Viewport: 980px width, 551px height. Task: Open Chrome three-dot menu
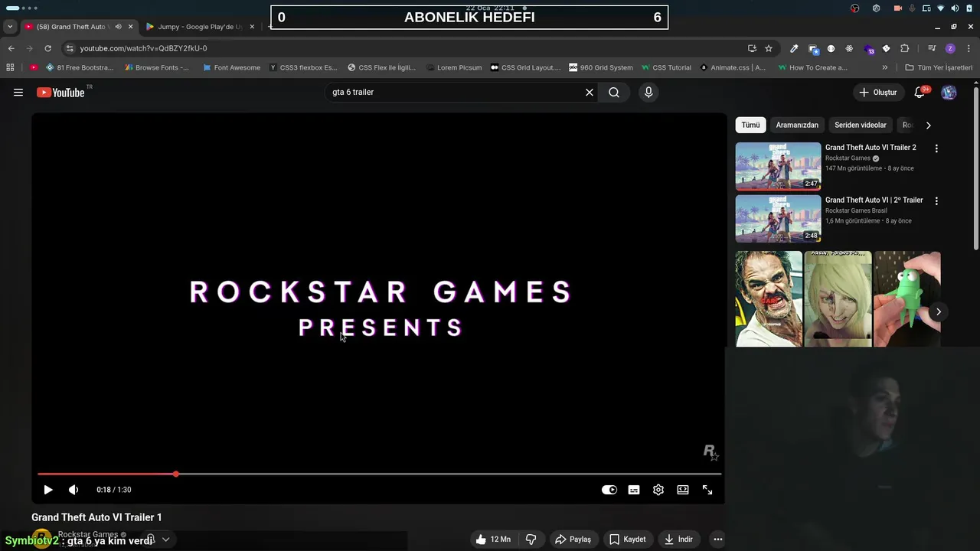click(968, 48)
